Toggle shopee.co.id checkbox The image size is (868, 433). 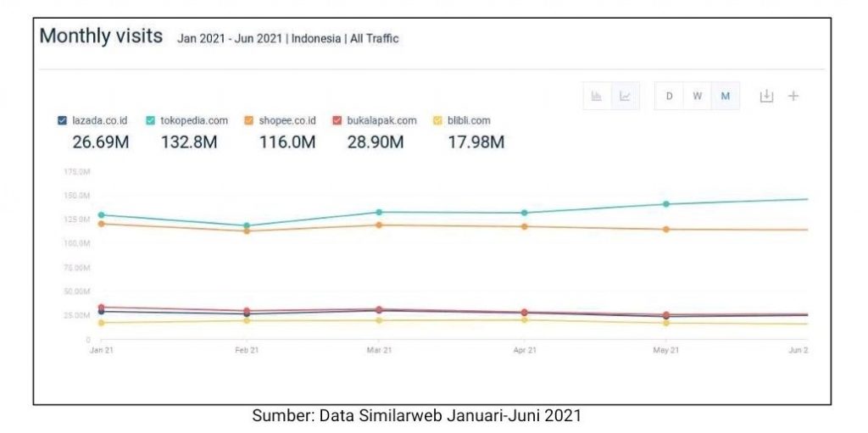coord(249,120)
